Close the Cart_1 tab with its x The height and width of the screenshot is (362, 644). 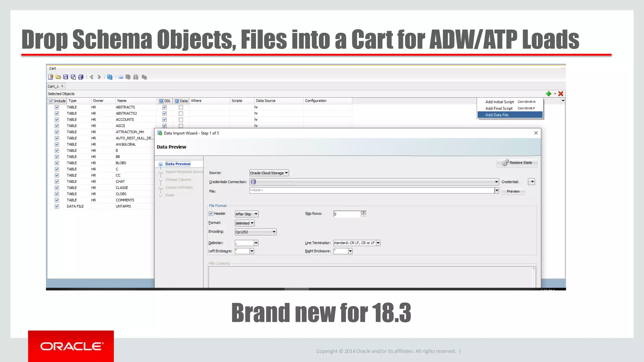click(x=62, y=86)
